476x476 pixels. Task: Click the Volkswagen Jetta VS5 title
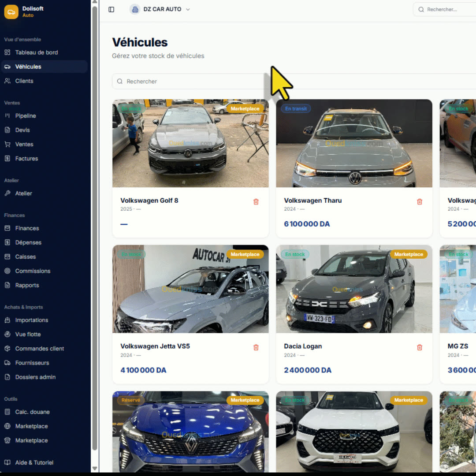(155, 346)
